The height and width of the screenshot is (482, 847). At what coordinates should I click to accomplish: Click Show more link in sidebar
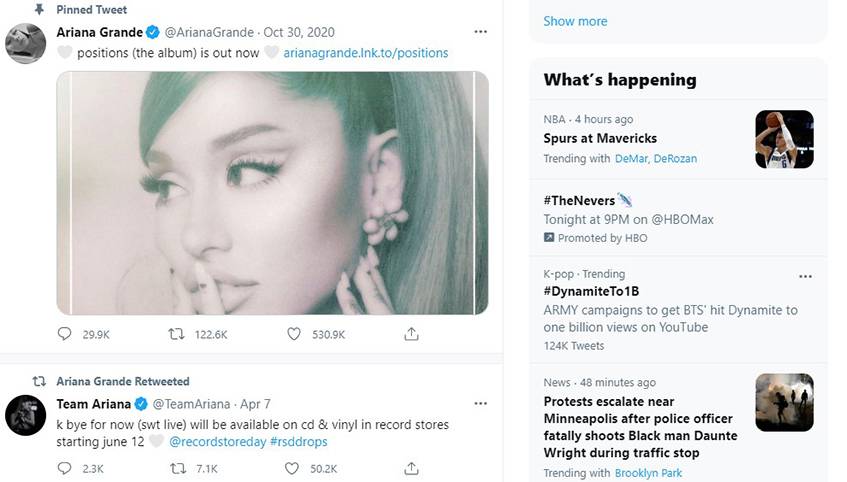575,21
